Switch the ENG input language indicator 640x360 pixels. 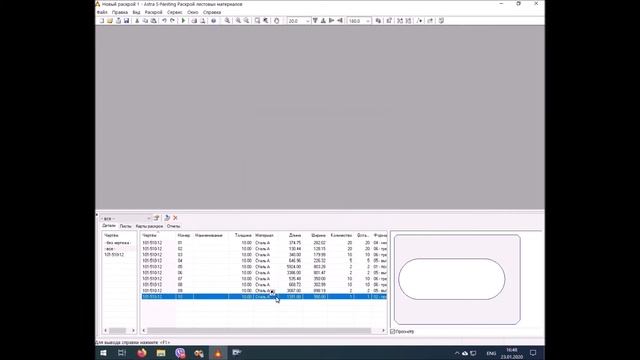coord(491,353)
